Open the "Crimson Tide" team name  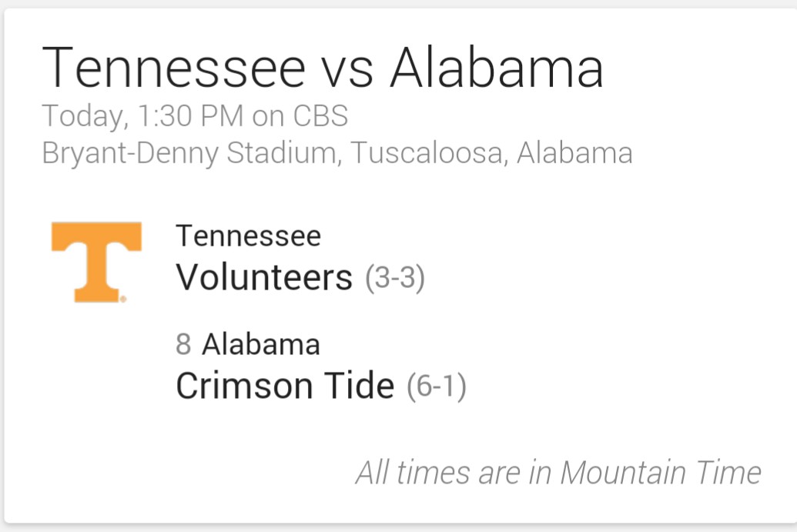click(x=285, y=386)
